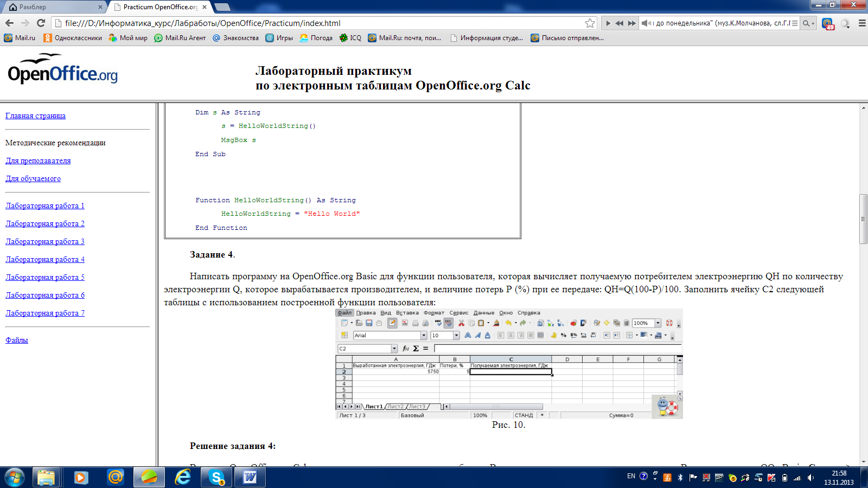Skip to previous track in music toolbar
868x488 pixels.
pos(620,23)
